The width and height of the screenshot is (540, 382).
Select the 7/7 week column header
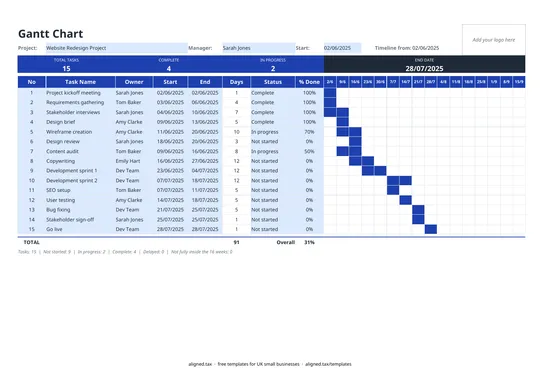[393, 82]
